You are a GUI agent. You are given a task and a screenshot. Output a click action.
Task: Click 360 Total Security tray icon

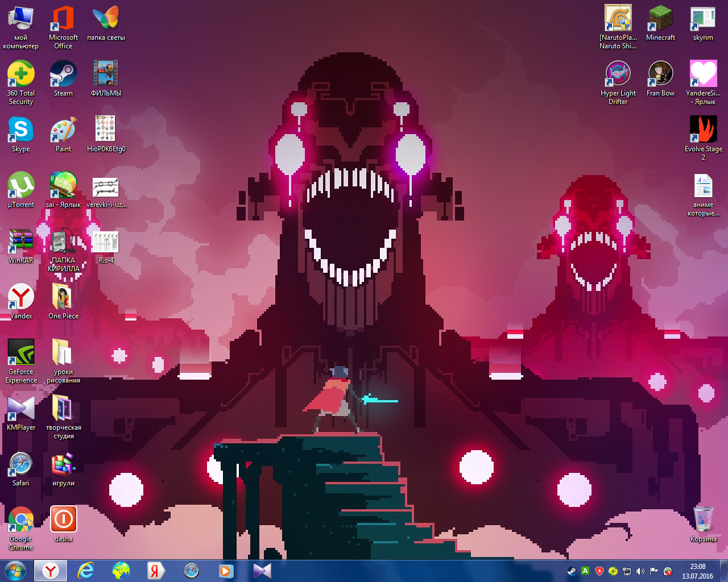(x=613, y=571)
